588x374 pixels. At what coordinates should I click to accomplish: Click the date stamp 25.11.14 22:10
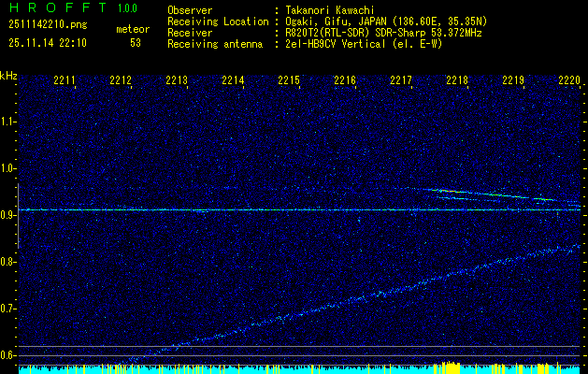[x=48, y=43]
